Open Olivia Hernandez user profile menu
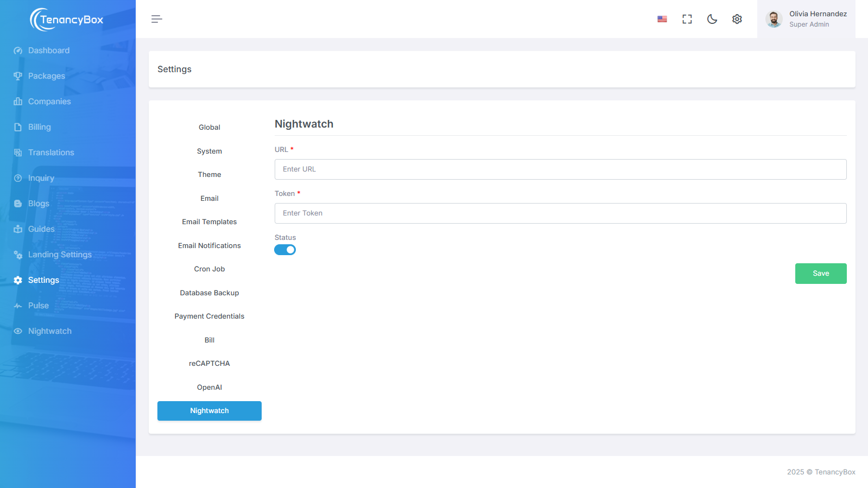Screen dimensions: 868x488 806,19
